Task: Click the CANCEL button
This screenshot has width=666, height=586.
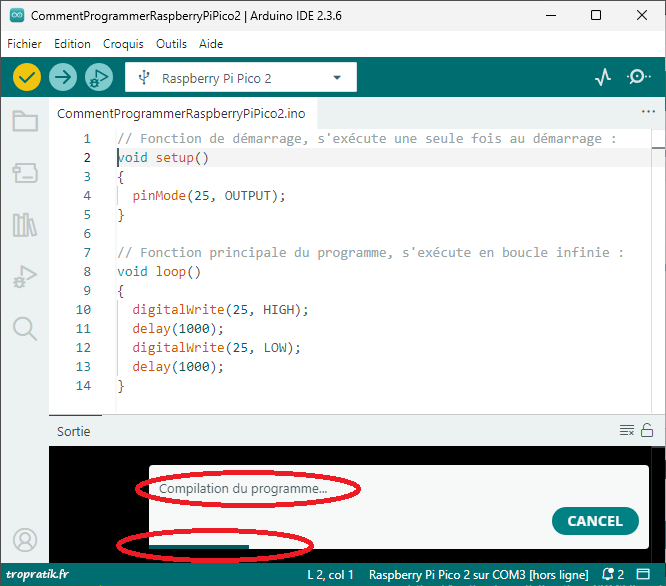Action: click(x=595, y=521)
